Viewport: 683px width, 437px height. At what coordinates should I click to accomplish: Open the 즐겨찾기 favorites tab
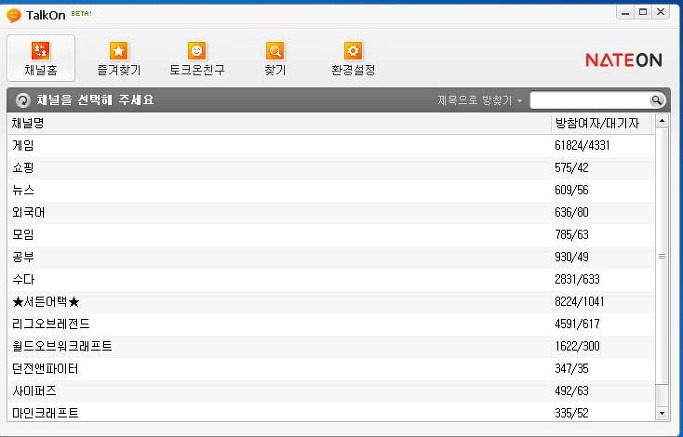(x=118, y=58)
